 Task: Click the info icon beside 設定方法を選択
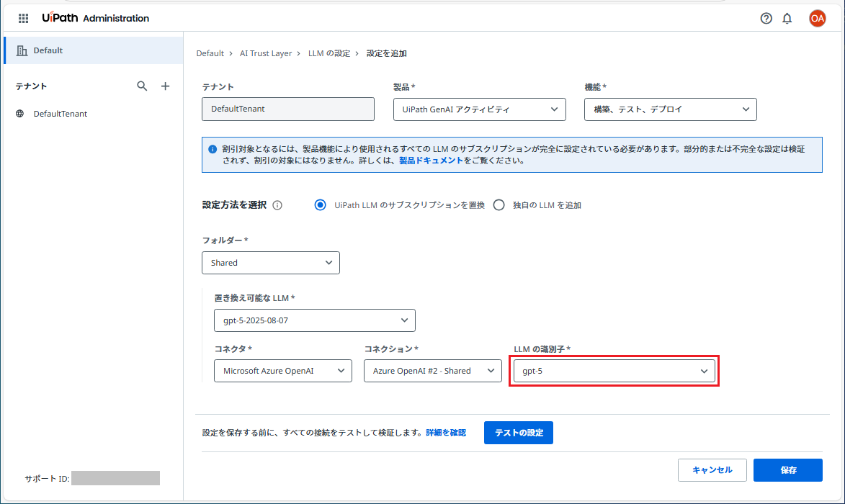point(277,205)
